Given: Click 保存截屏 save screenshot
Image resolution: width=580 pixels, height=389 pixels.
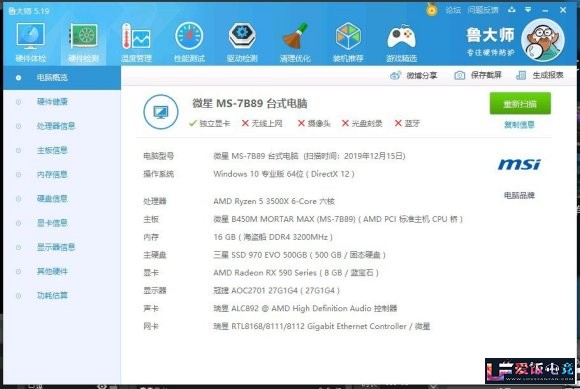Looking at the screenshot, I should point(478,75).
